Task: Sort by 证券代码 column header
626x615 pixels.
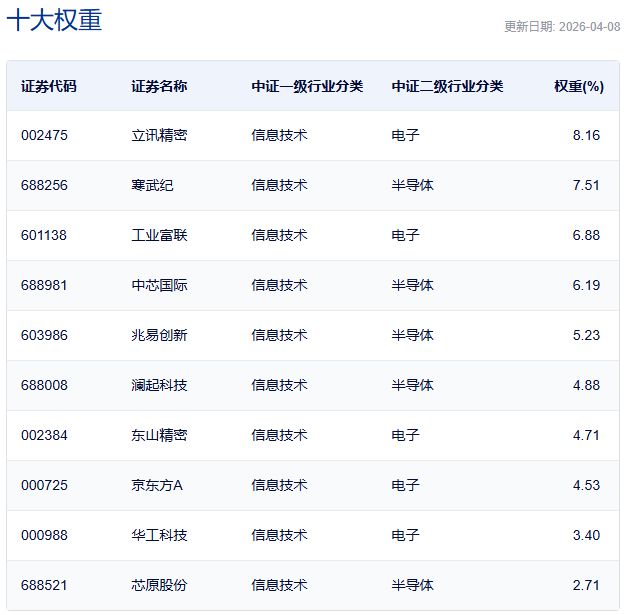Action: point(48,86)
